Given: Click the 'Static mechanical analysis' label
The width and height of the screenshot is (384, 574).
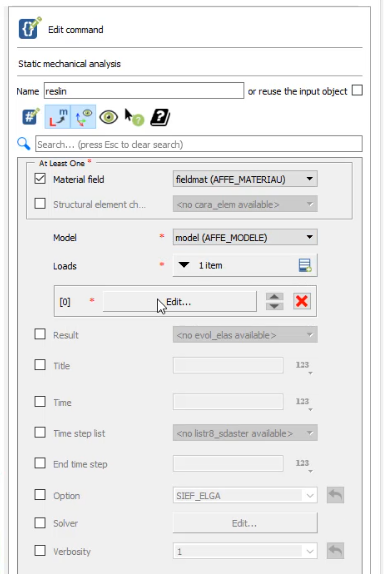Looking at the screenshot, I should click(x=69, y=64).
